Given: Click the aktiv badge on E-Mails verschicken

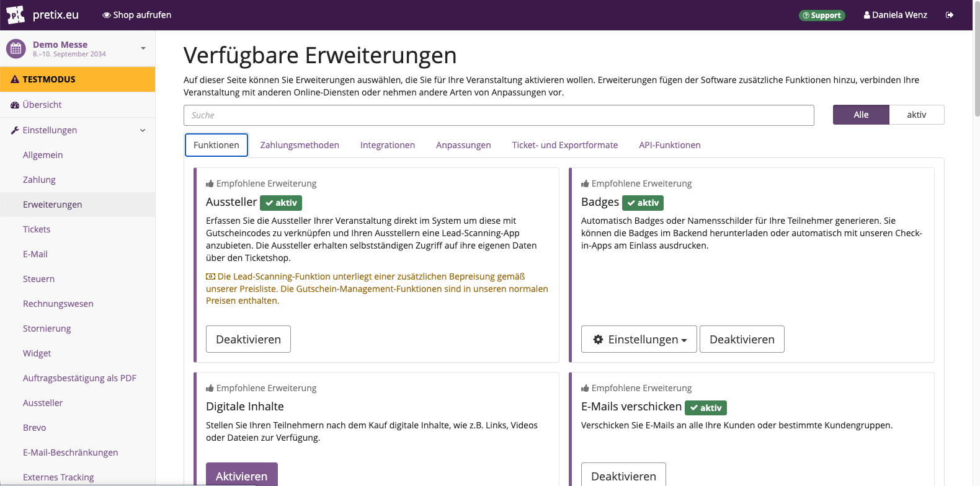Looking at the screenshot, I should click(x=706, y=408).
